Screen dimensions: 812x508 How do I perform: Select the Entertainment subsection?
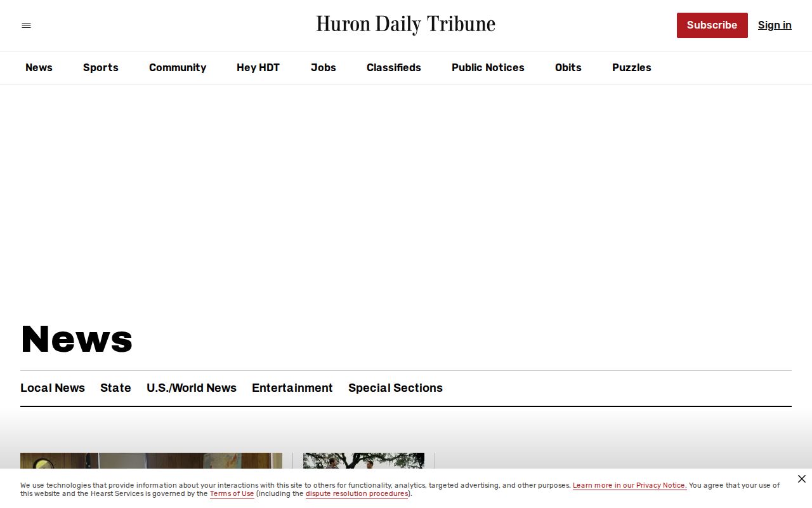(292, 388)
